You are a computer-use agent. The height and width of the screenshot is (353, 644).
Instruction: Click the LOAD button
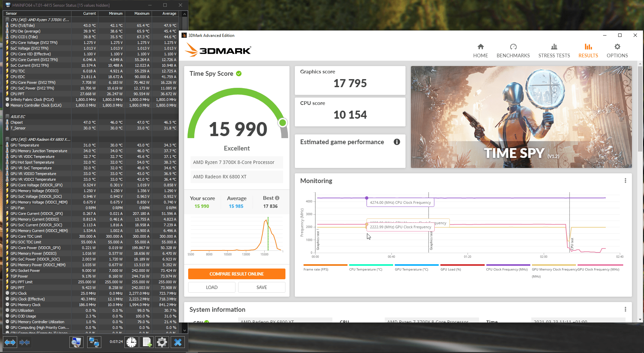coord(212,287)
